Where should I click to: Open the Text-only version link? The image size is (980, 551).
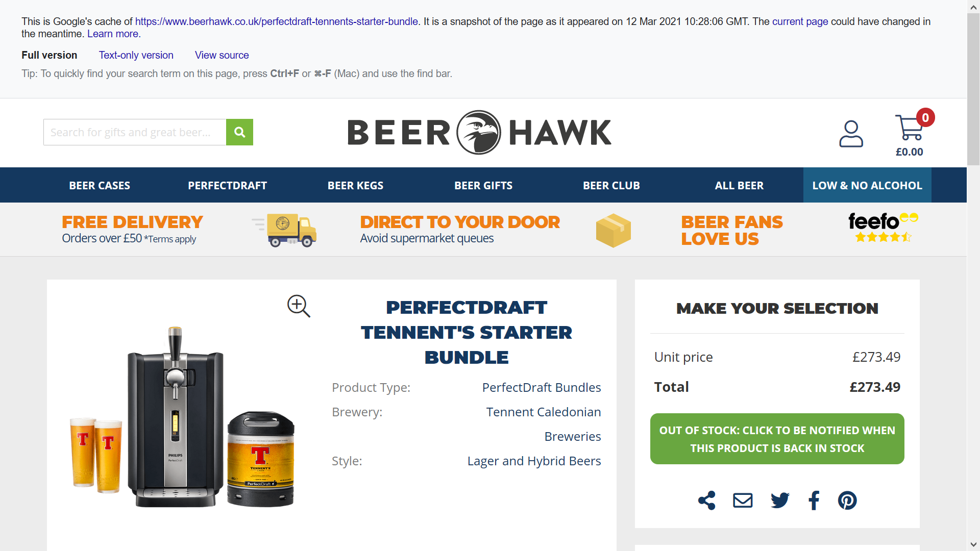coord(136,55)
